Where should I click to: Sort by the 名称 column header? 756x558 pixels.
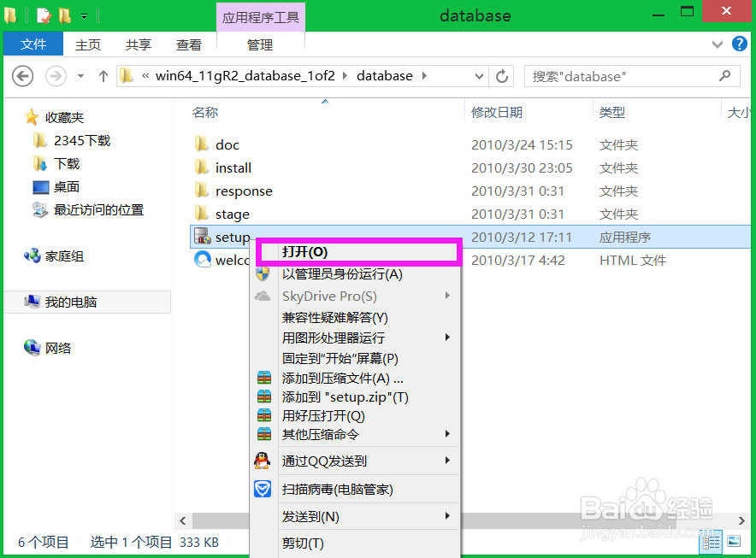205,112
